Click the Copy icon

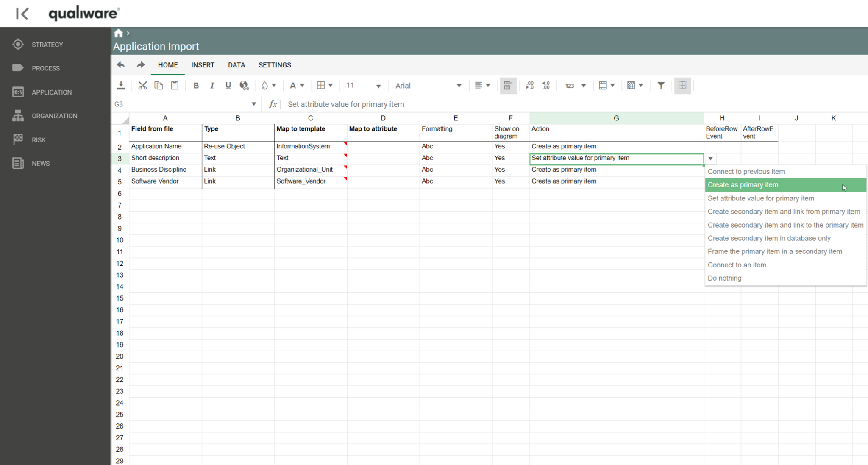tap(159, 85)
